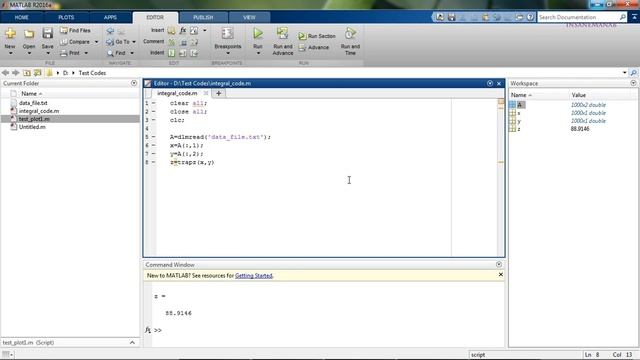The width and height of the screenshot is (640, 360).
Task: Open the Getting Started link
Action: [253, 276]
